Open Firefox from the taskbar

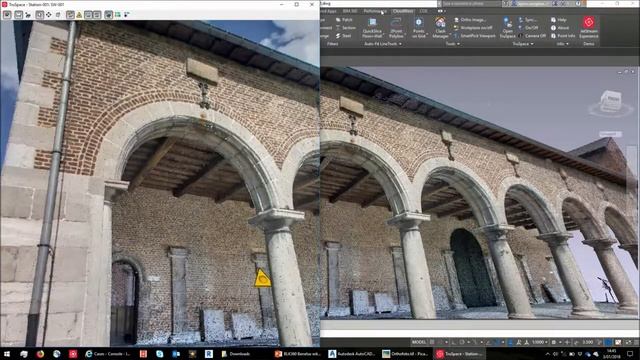click(x=40, y=354)
